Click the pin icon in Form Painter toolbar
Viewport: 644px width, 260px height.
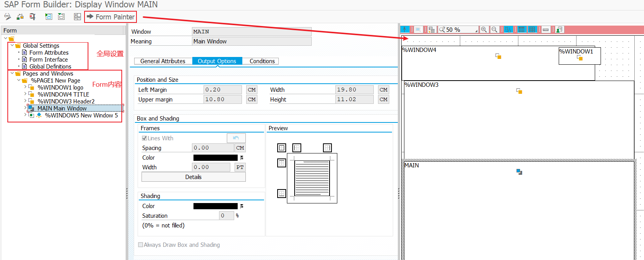(x=405, y=29)
